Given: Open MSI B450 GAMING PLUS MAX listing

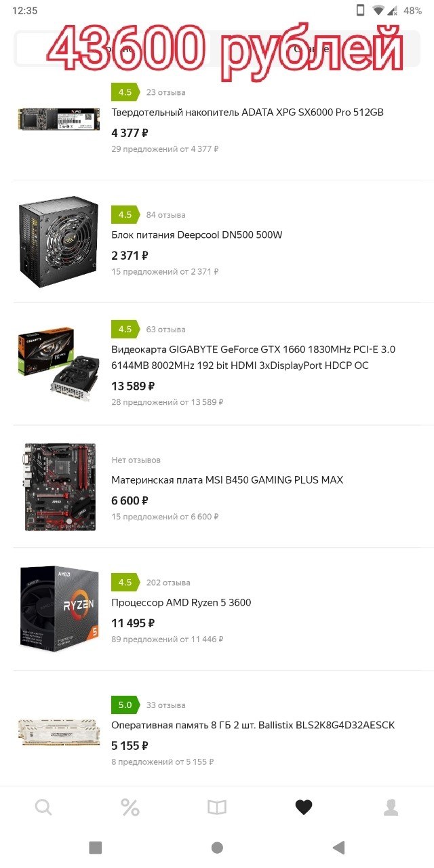Looking at the screenshot, I should point(227,479).
